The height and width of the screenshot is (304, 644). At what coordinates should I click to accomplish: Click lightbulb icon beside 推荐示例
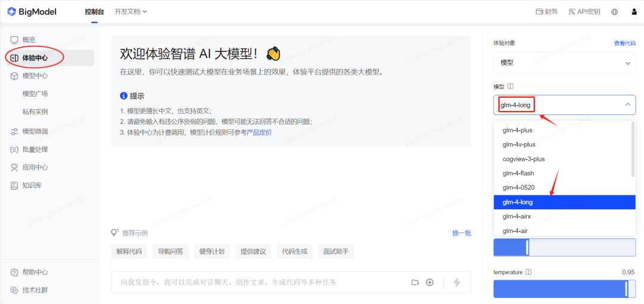(x=116, y=232)
